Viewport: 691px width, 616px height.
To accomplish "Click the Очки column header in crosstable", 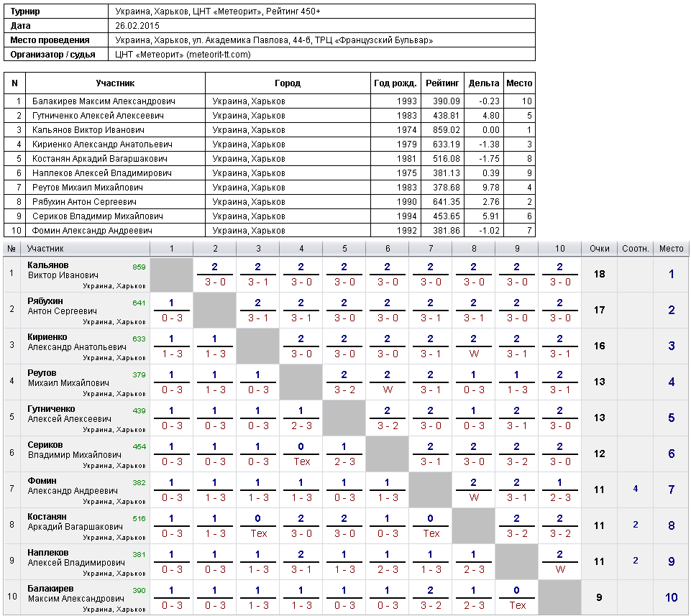I will pos(600,249).
